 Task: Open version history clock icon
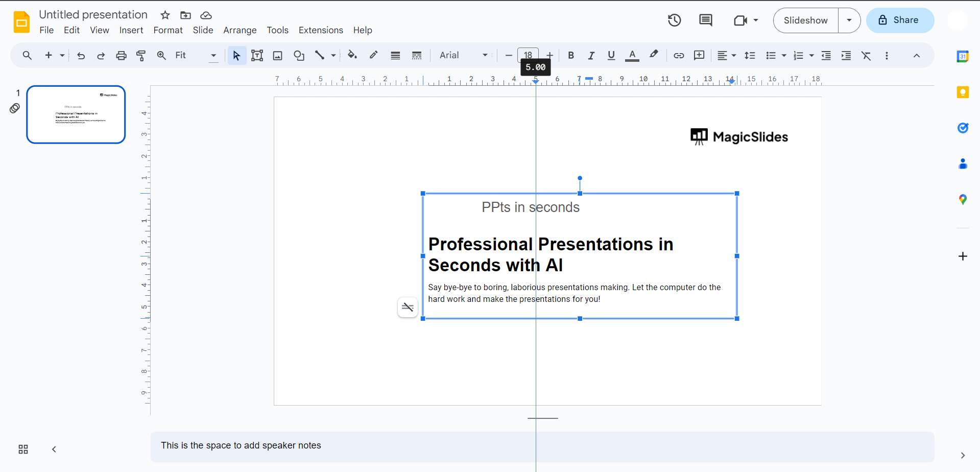pyautogui.click(x=674, y=20)
